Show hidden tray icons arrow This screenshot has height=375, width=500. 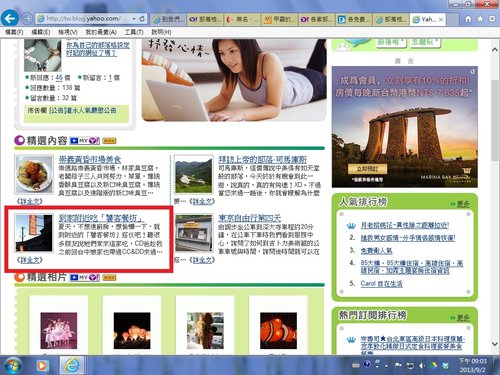[386, 366]
